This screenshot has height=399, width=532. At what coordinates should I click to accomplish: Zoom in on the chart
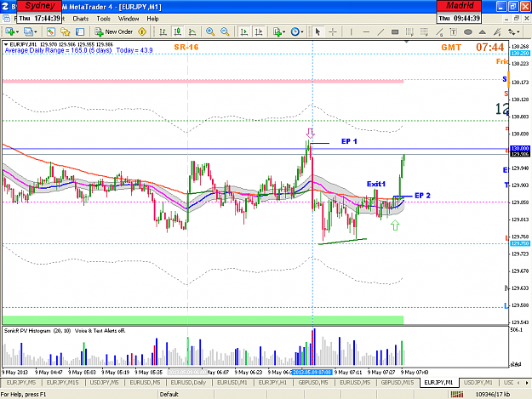pyautogui.click(x=210, y=31)
